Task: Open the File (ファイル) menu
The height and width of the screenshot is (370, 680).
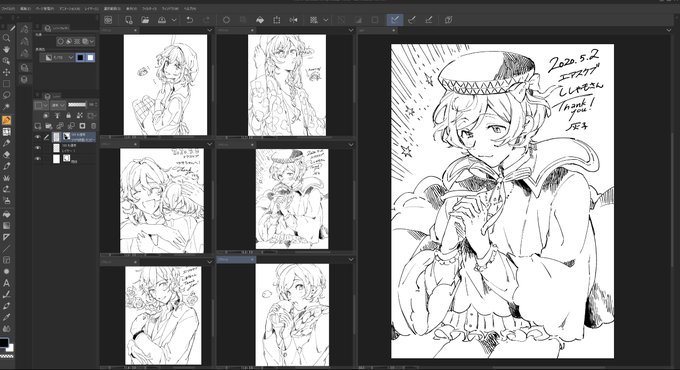Action: click(x=8, y=8)
